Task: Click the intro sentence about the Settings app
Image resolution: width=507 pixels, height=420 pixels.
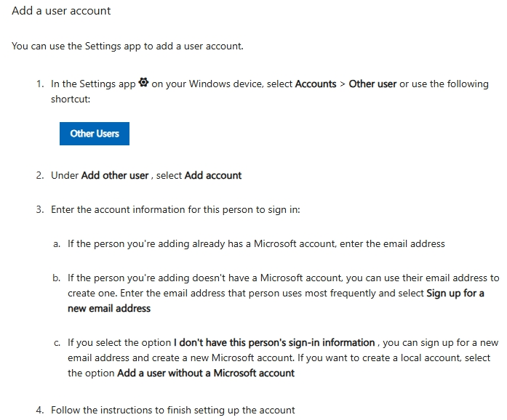Action: [x=127, y=47]
